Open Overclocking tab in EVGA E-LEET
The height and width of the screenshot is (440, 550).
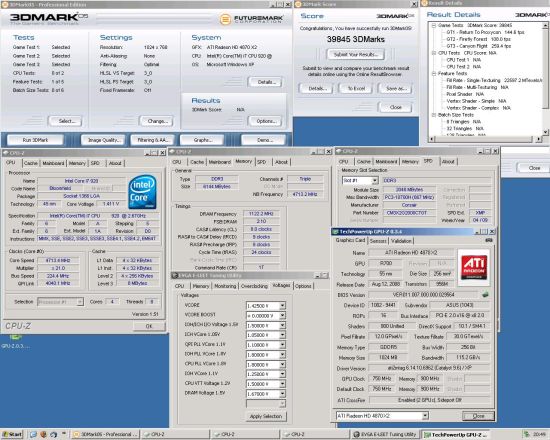254,286
